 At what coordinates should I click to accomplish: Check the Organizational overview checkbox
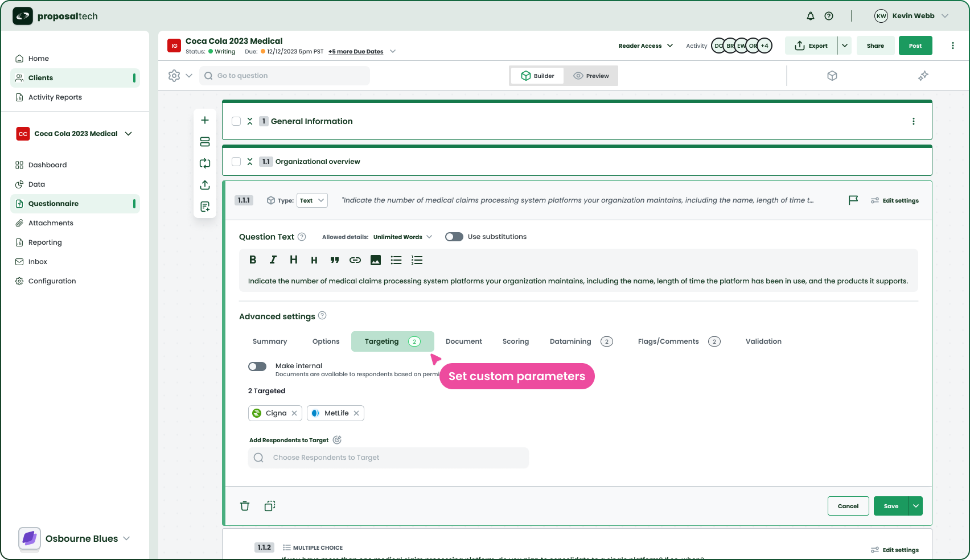click(x=236, y=162)
